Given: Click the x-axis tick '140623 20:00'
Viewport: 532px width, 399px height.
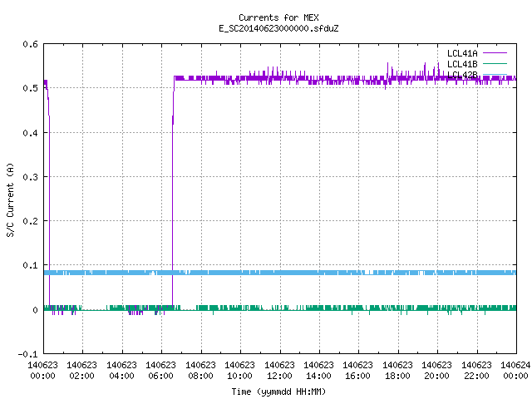Looking at the screenshot, I should 437,371.
